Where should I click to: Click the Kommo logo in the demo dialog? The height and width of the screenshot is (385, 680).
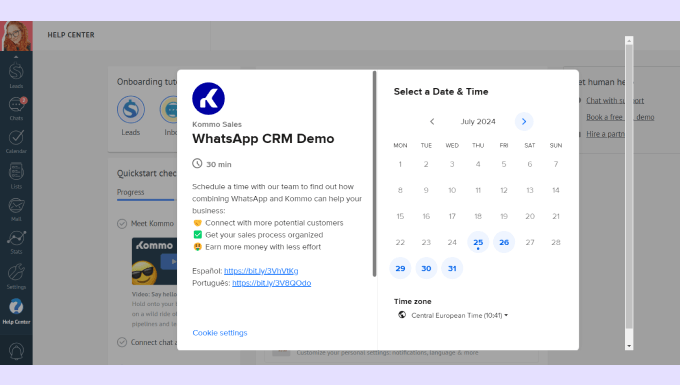tap(208, 98)
